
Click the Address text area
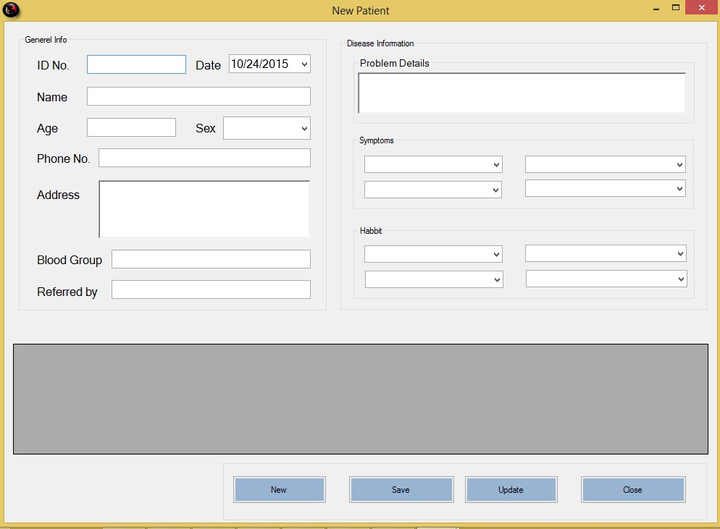coord(204,209)
